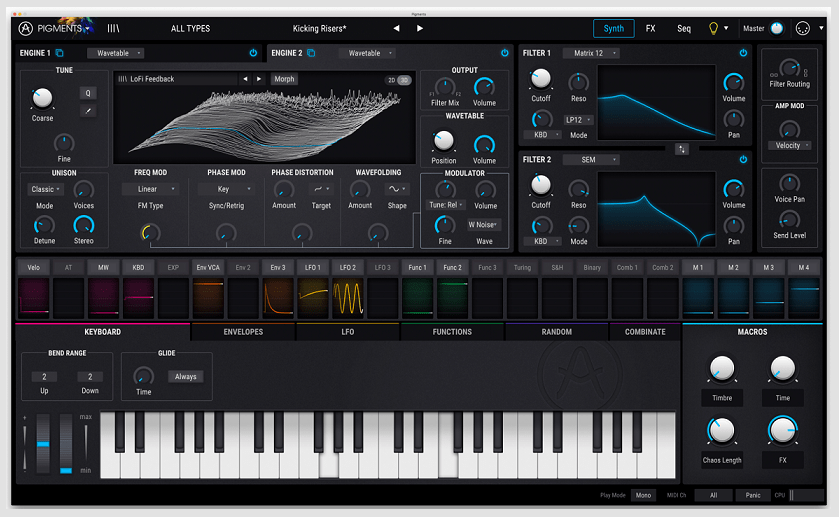The width and height of the screenshot is (839, 517).
Task: Toggle the 2D/3D wavetable view switch
Action: (399, 80)
